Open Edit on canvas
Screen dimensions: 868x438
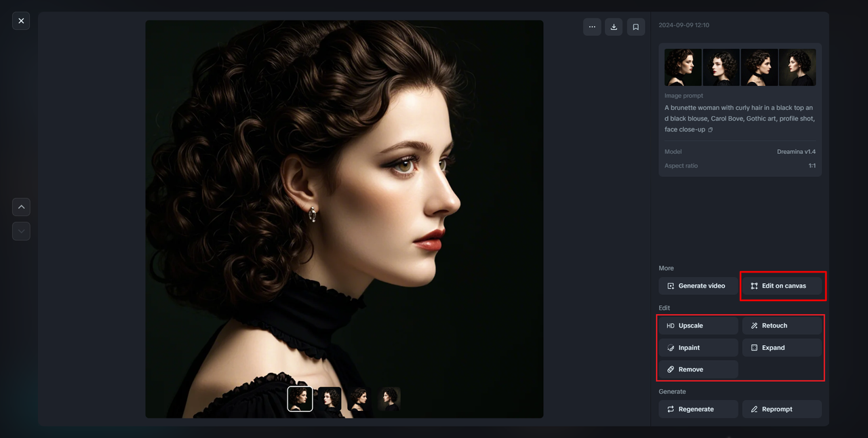click(x=782, y=286)
